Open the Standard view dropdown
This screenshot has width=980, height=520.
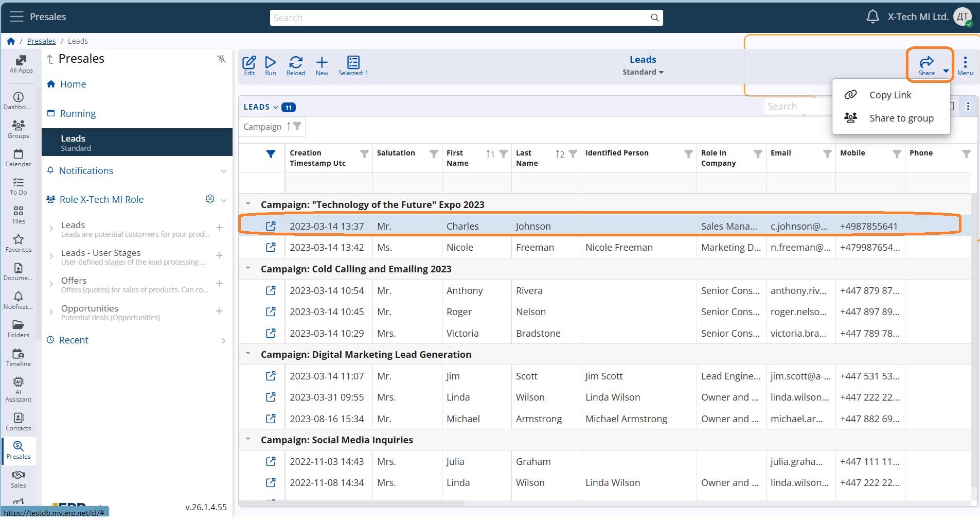[x=643, y=72]
